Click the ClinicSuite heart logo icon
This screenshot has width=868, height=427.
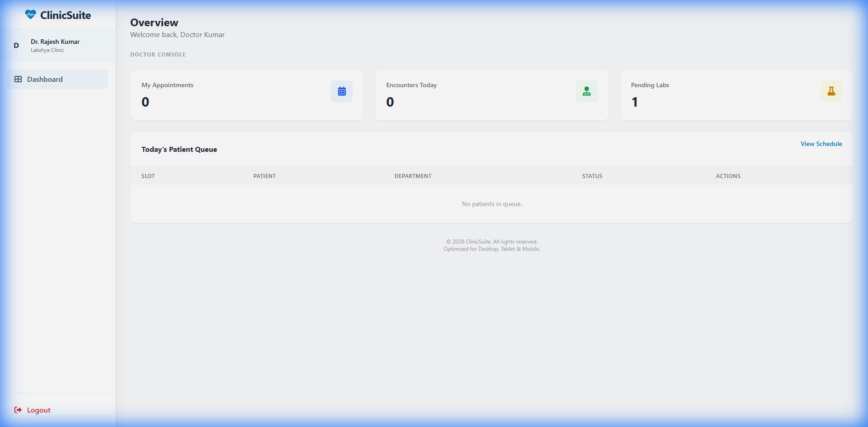[30, 14]
